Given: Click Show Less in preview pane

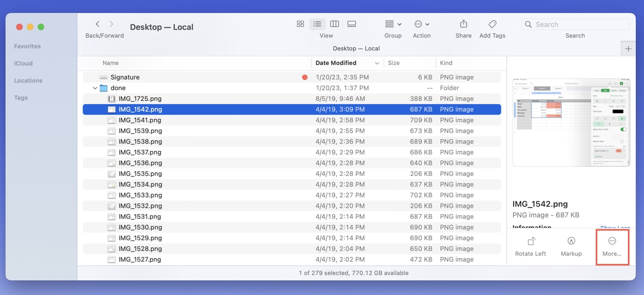Looking at the screenshot, I should (x=616, y=228).
